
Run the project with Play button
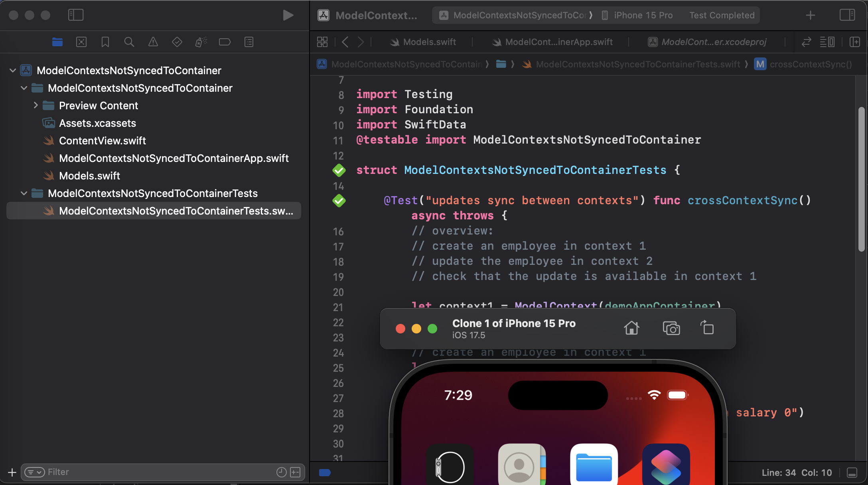[288, 15]
